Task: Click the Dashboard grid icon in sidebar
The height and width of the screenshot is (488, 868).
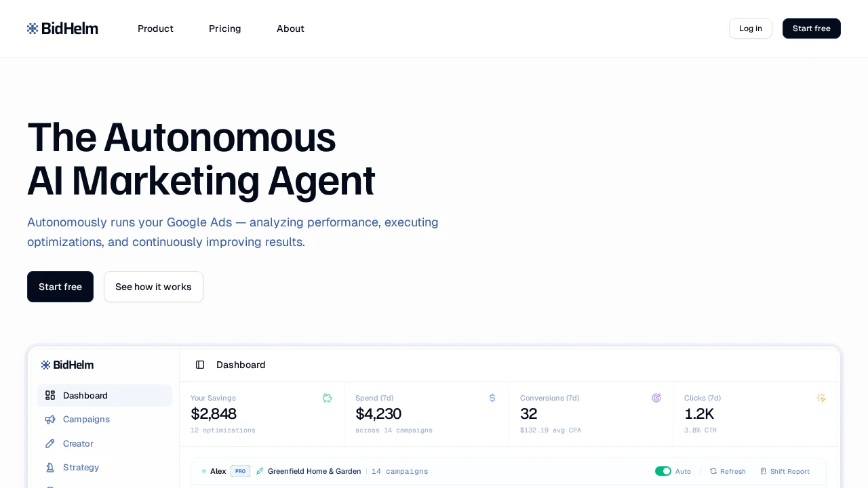Action: 50,396
